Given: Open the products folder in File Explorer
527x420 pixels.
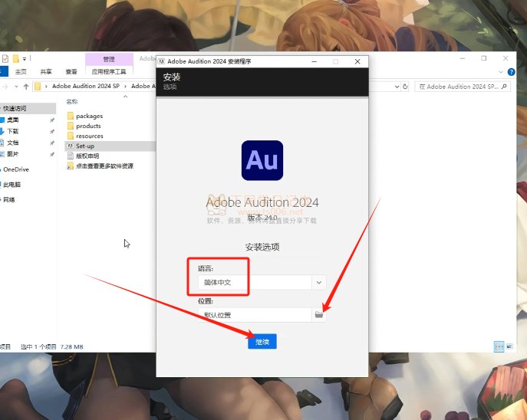Looking at the screenshot, I should 88,126.
